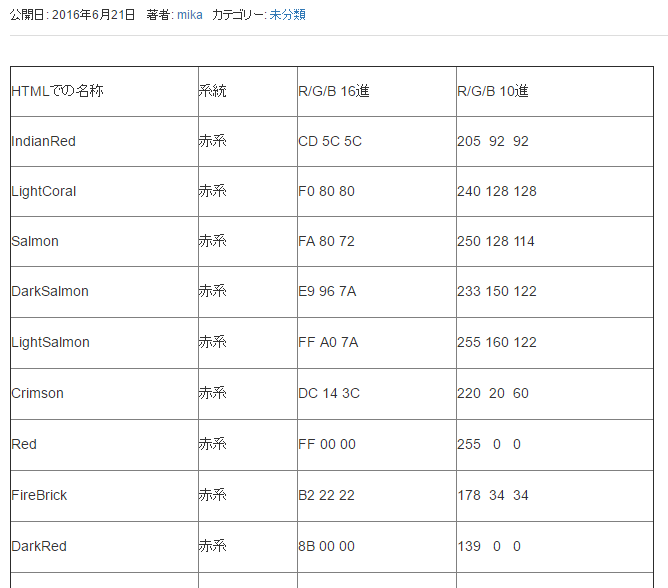
Task: Click hex value CD 5C 5C
Action: (x=330, y=141)
